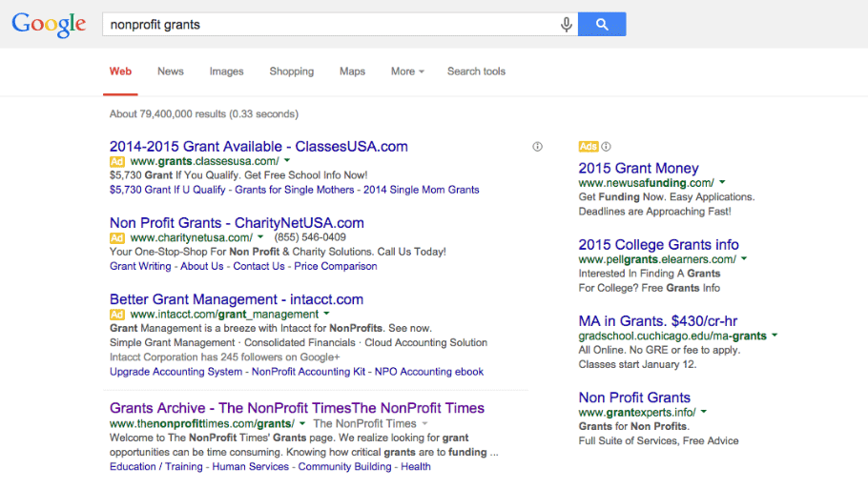Expand arrow next to pellgrants.elearners.com URL
The width and height of the screenshot is (868, 489).
(744, 258)
